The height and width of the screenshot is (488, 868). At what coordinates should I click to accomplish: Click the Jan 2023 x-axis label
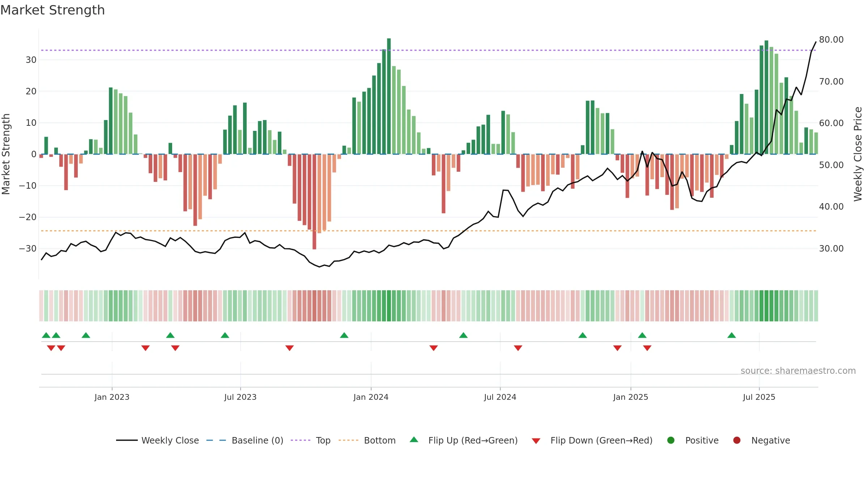point(112,397)
